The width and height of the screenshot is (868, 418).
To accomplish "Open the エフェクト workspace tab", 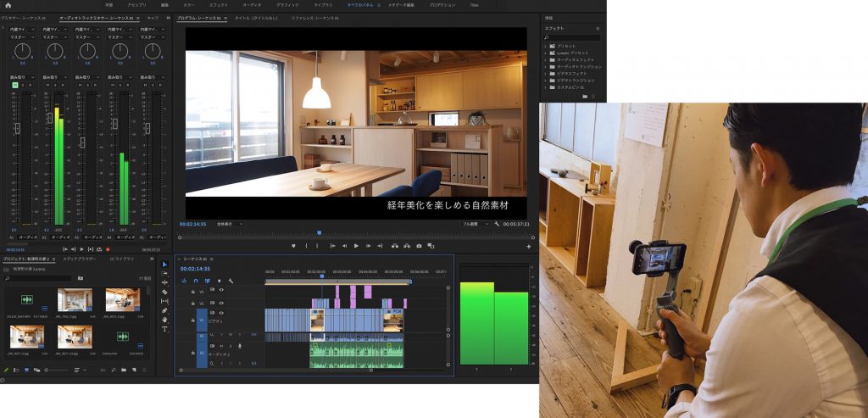I will tap(218, 5).
